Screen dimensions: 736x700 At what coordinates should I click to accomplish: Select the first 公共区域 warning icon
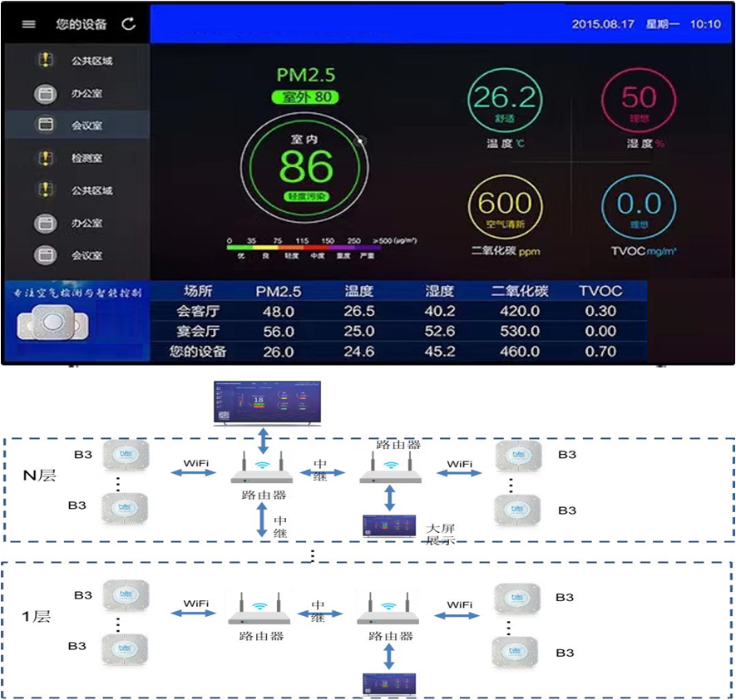click(x=45, y=60)
